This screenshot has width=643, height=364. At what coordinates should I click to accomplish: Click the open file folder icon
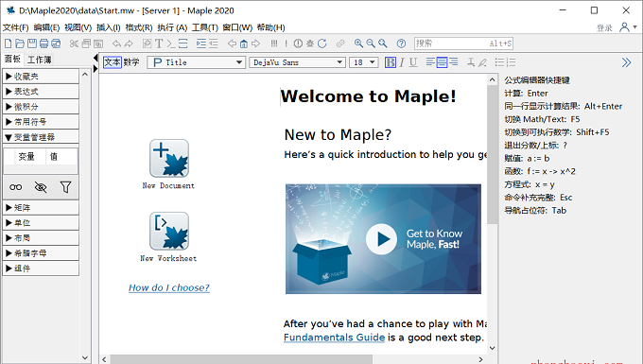[x=20, y=43]
